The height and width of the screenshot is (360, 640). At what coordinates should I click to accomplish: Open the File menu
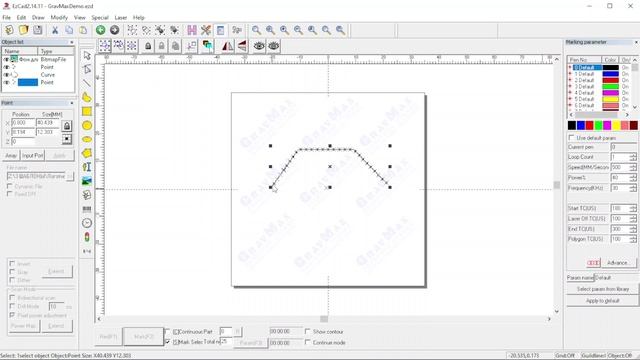(7, 18)
